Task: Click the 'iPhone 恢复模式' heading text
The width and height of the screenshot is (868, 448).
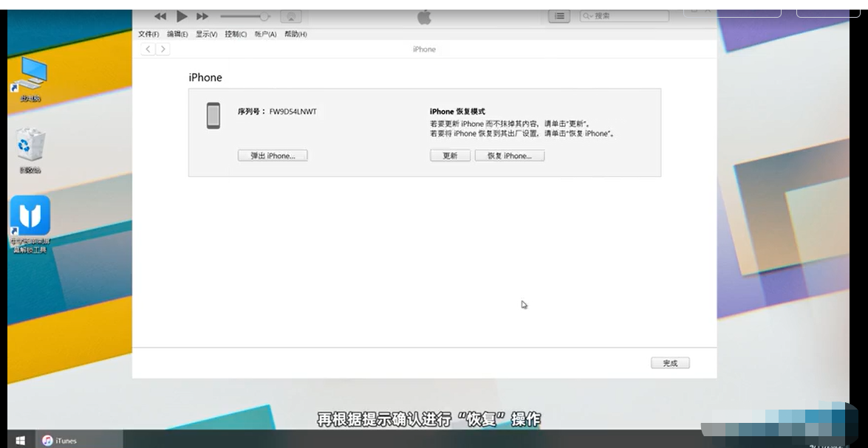Action: [x=457, y=111]
